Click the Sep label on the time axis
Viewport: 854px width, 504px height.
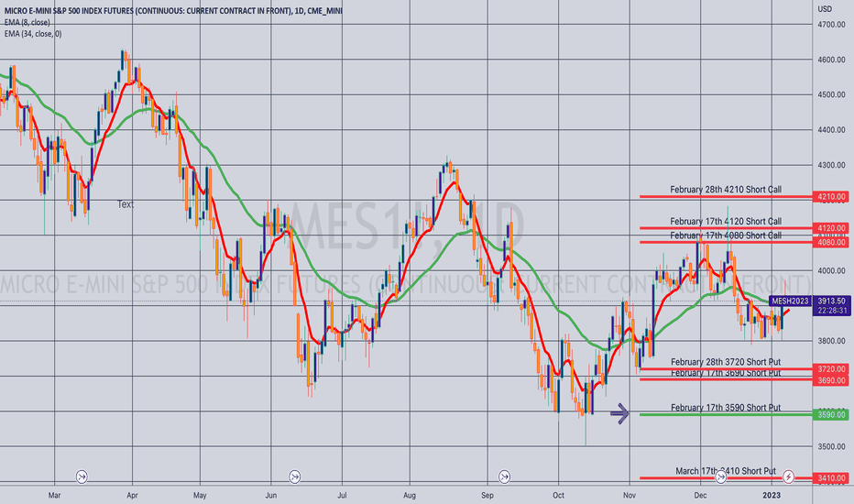click(487, 495)
